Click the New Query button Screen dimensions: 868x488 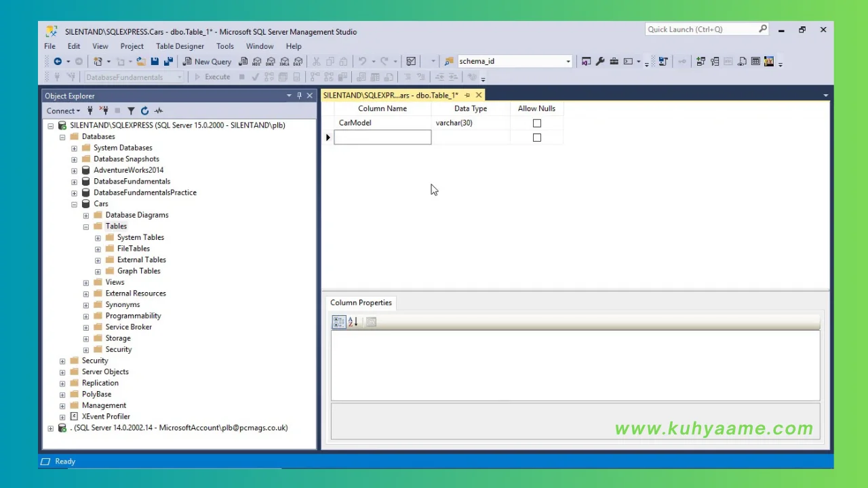click(207, 61)
